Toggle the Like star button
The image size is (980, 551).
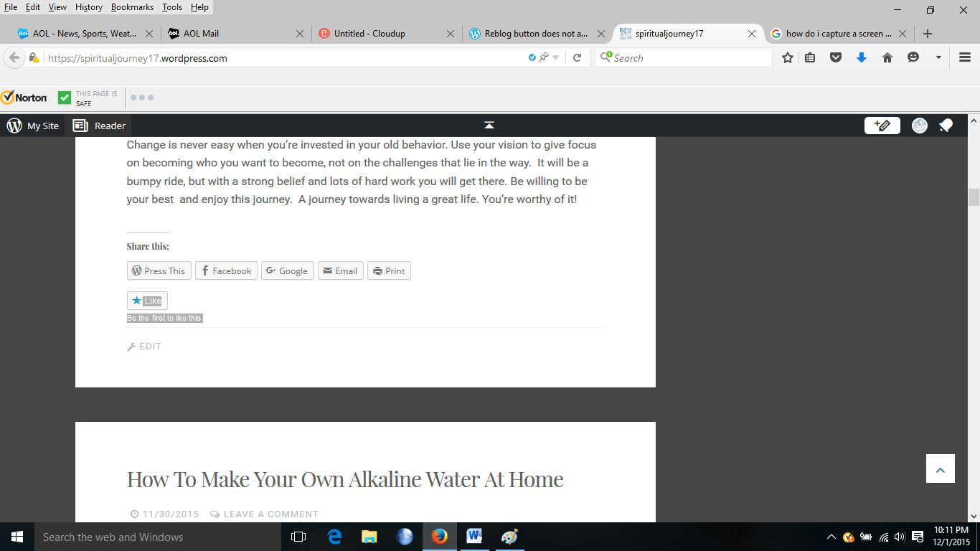147,301
